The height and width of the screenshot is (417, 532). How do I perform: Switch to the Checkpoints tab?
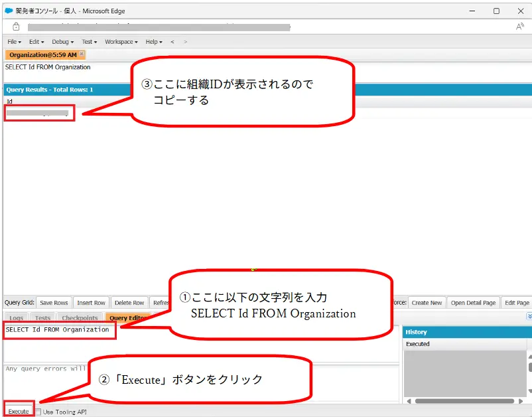pyautogui.click(x=80, y=318)
